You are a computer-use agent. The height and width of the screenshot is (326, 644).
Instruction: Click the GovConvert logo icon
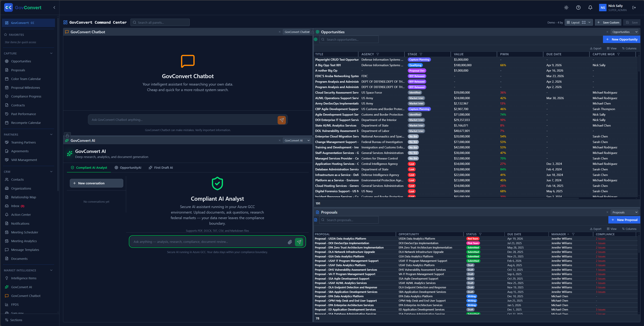coord(9,8)
